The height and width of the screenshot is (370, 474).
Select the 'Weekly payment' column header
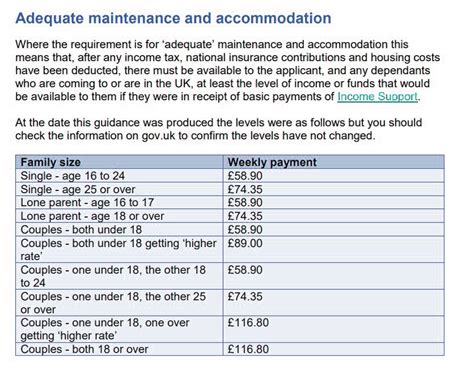334,162
